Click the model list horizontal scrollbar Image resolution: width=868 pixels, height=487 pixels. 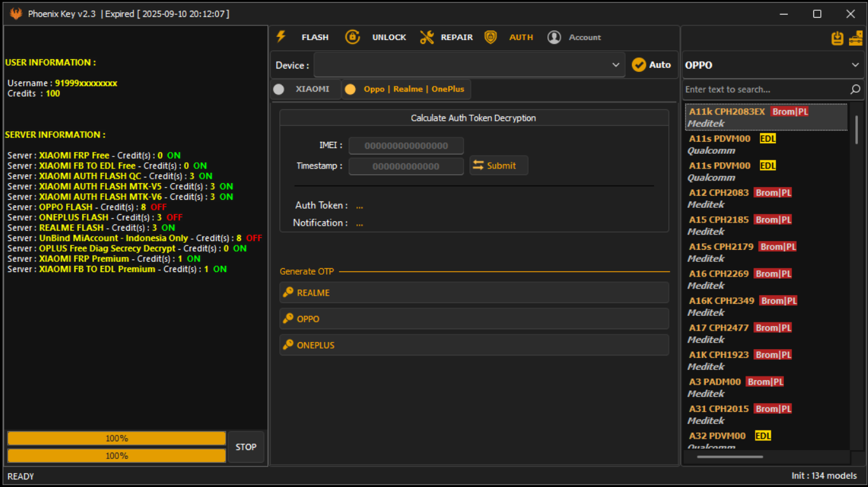(x=730, y=456)
